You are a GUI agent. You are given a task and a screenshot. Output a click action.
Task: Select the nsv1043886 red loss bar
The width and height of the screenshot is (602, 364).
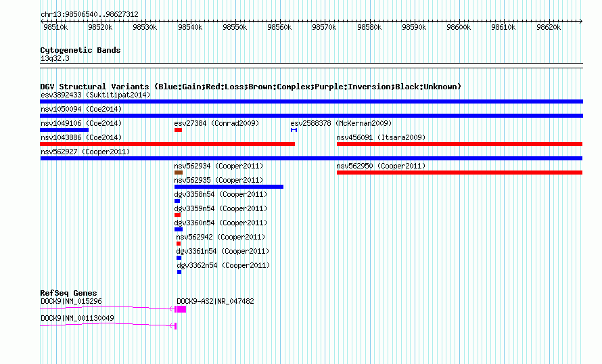pyautogui.click(x=167, y=144)
